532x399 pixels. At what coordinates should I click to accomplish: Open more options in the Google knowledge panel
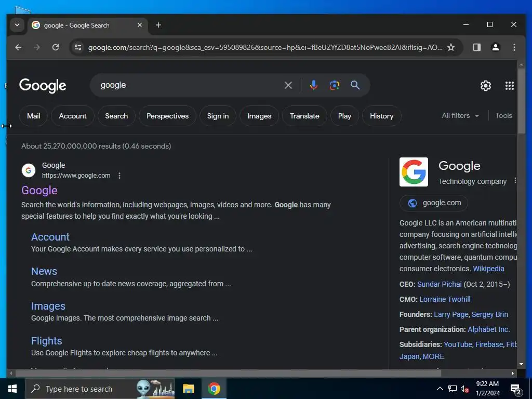click(x=515, y=180)
